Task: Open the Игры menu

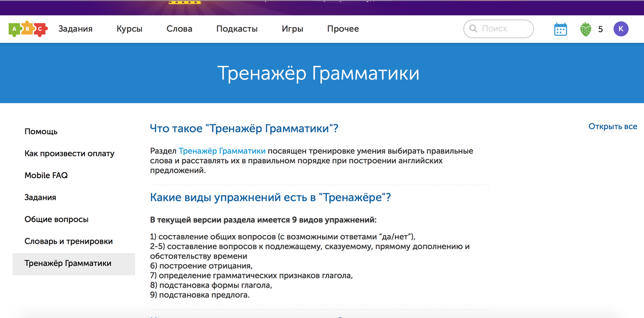Action: click(x=292, y=29)
